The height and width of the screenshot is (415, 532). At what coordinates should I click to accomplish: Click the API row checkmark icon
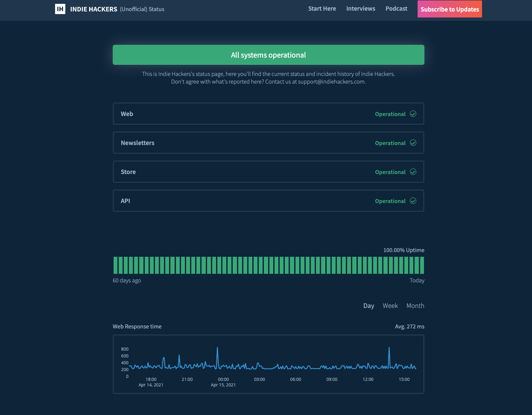pos(413,201)
